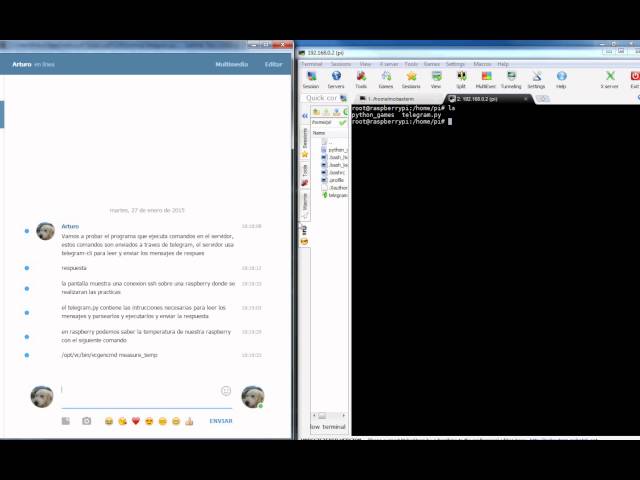Viewport: 640px width, 480px height.
Task: Select the .Xauthority file in the Sftp list
Action: [x=334, y=188]
